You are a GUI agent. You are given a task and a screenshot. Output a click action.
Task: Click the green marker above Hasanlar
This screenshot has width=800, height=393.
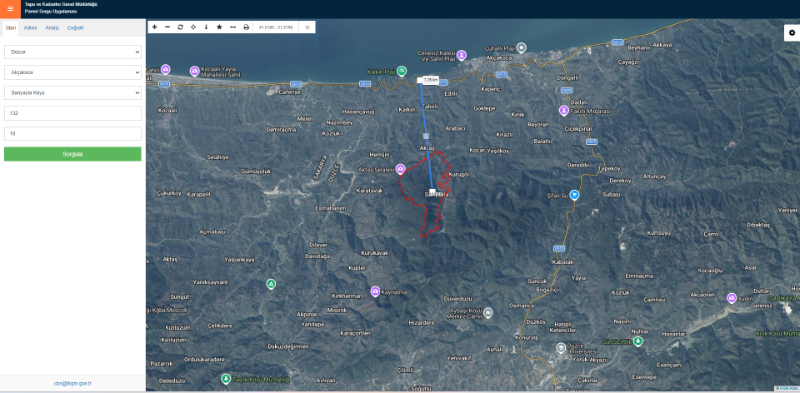(x=637, y=341)
